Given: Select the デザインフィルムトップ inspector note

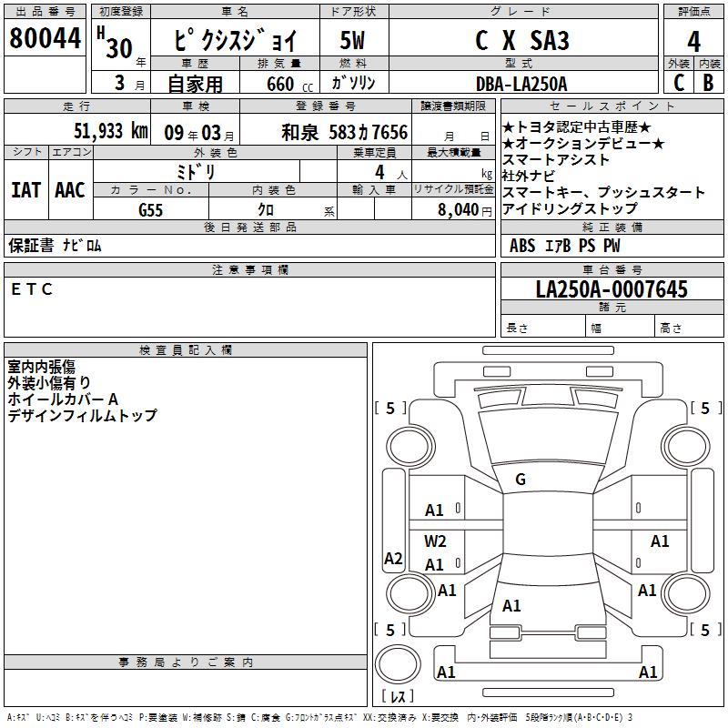Looking at the screenshot, I should pyautogui.click(x=83, y=416).
